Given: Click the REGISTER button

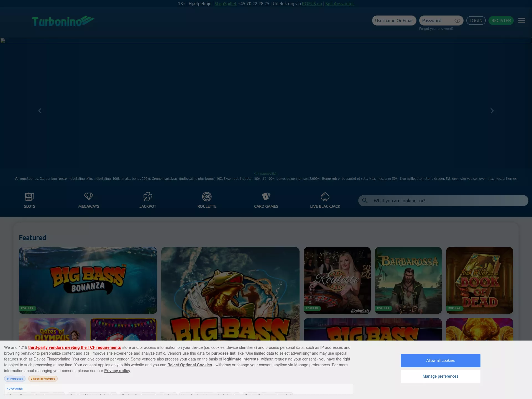Looking at the screenshot, I should pyautogui.click(x=501, y=21).
